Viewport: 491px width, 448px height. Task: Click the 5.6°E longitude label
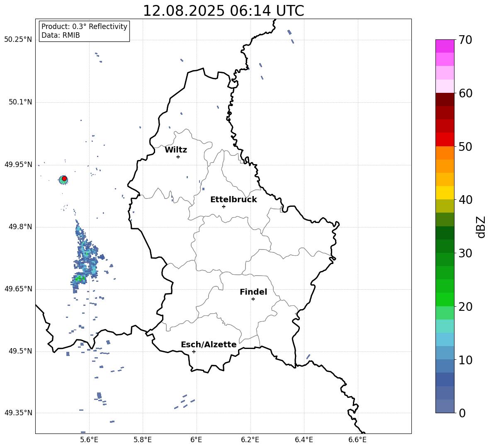(89, 440)
